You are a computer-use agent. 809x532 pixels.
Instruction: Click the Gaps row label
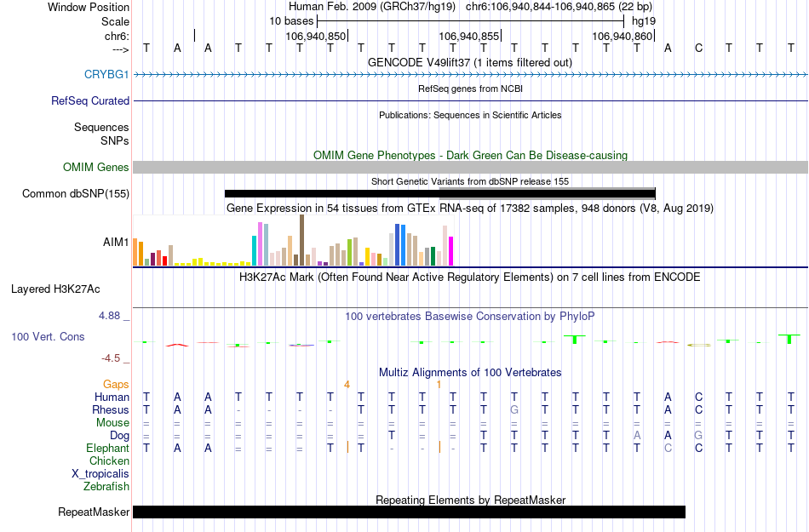(116, 384)
